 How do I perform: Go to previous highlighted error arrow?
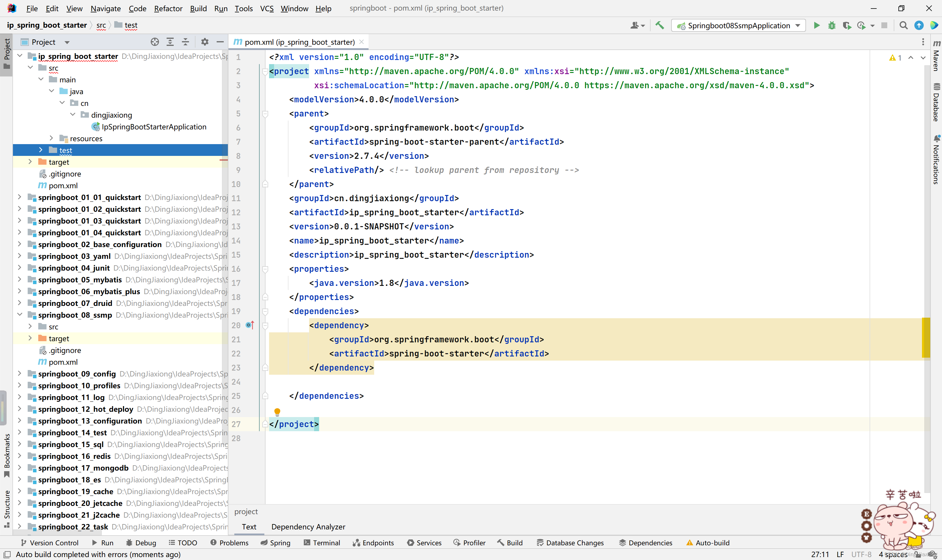[x=911, y=58]
